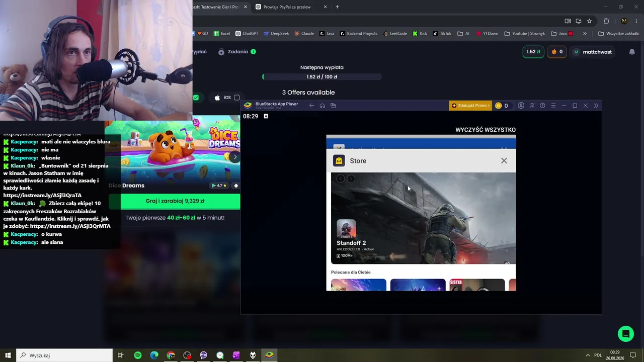Click the Wyszukaj taskbar search box
Viewport: 644px width, 362px height.
[x=64, y=355]
